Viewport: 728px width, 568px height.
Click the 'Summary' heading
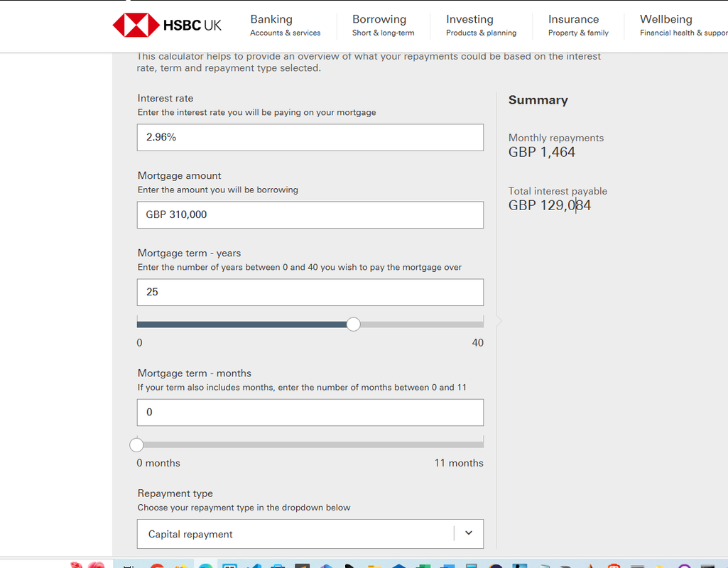click(538, 100)
